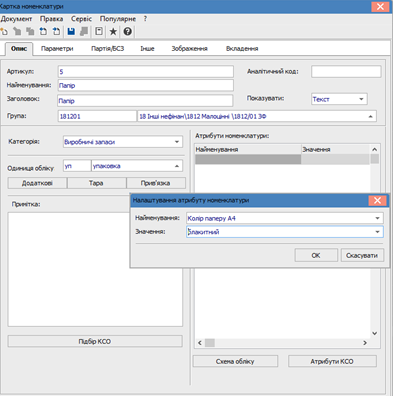Click the Артикул input field
Image resolution: width=393 pixels, height=396 pixels.
point(146,72)
